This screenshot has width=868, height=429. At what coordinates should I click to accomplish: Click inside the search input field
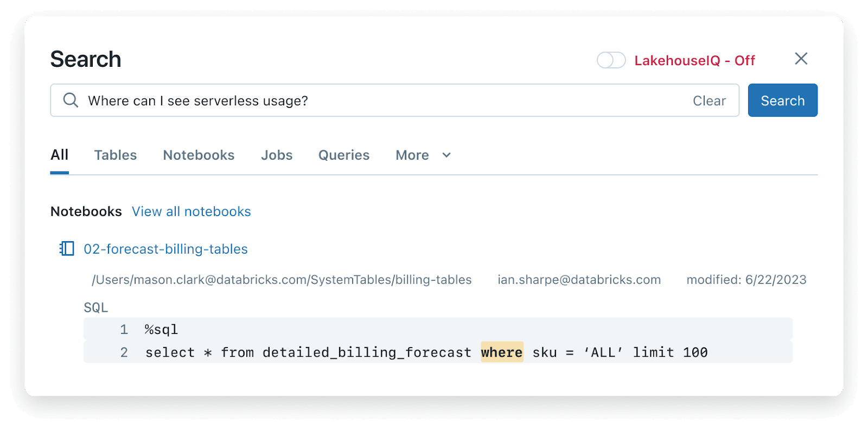(x=380, y=101)
